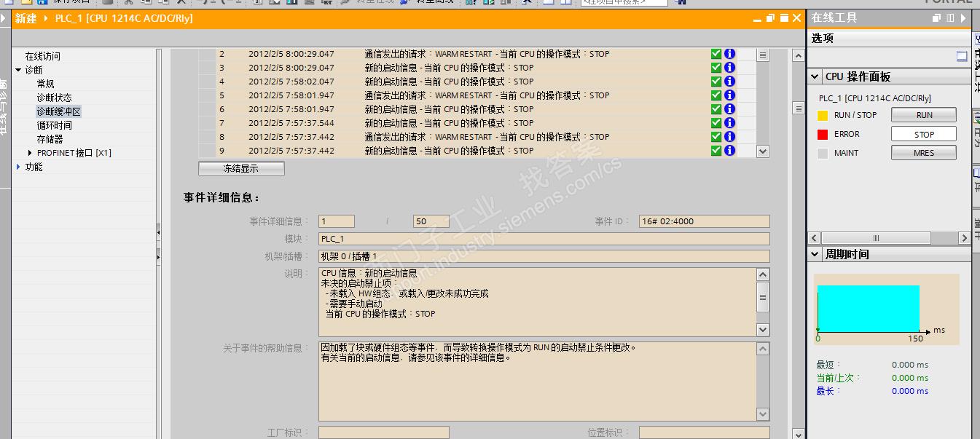
Task: Click PLC_1 [CPU 1214C AC/DC/Rly] breadcrumb
Action: pyautogui.click(x=125, y=18)
